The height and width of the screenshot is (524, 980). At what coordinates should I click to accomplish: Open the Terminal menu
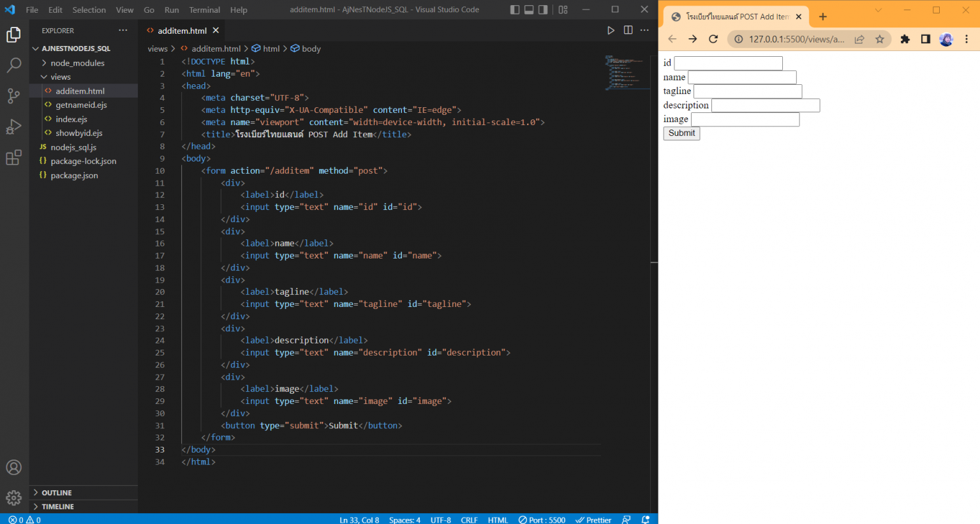pyautogui.click(x=204, y=10)
